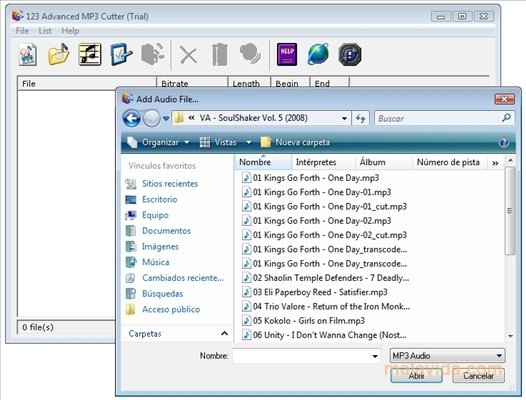Click the Equipo computer icon
This screenshot has width=526, height=400.
(x=130, y=215)
